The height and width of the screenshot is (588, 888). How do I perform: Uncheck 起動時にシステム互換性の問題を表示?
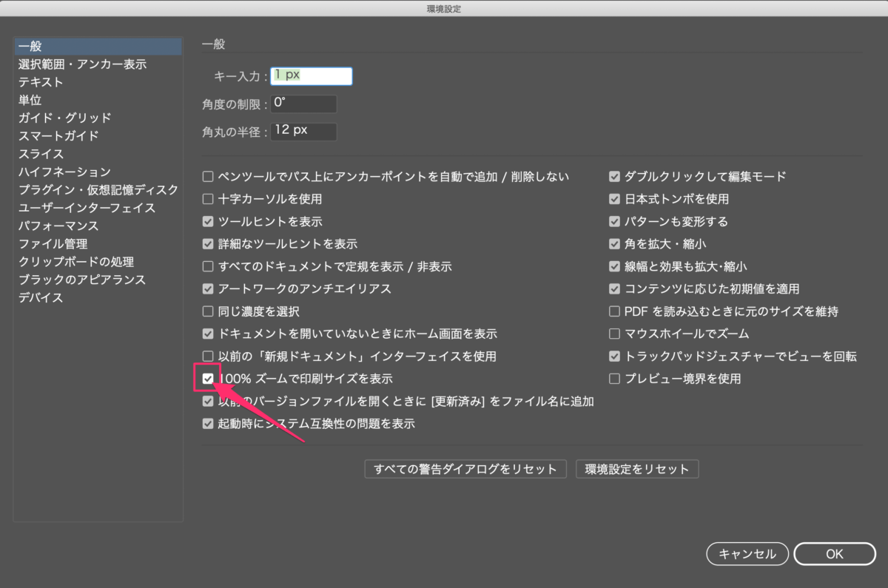208,424
